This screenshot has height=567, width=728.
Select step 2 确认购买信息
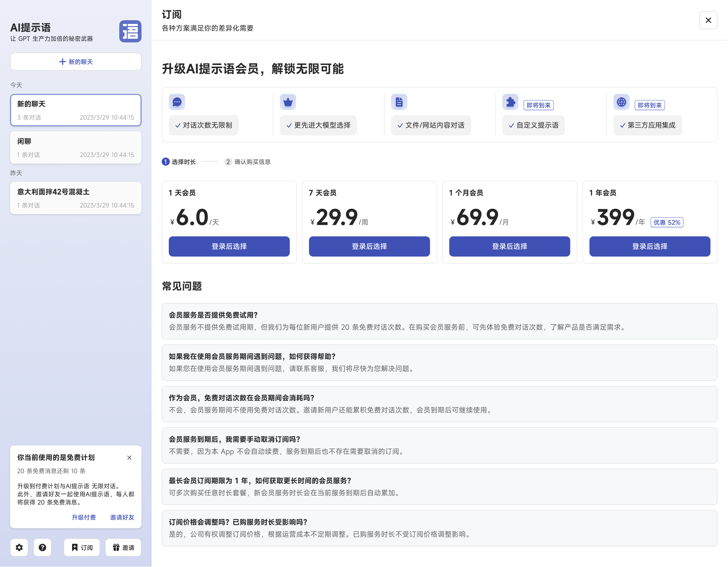248,162
